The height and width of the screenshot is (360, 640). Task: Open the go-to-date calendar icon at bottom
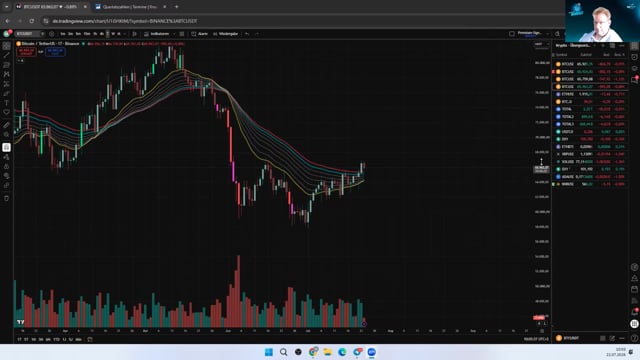pos(90,339)
